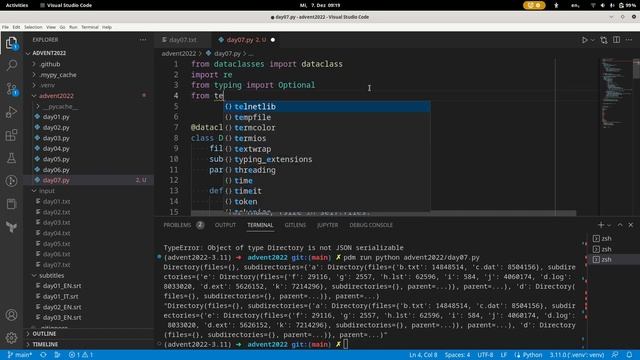Switch to the OUTPUT panel tab
The image size is (640, 360).
pyautogui.click(x=225, y=225)
